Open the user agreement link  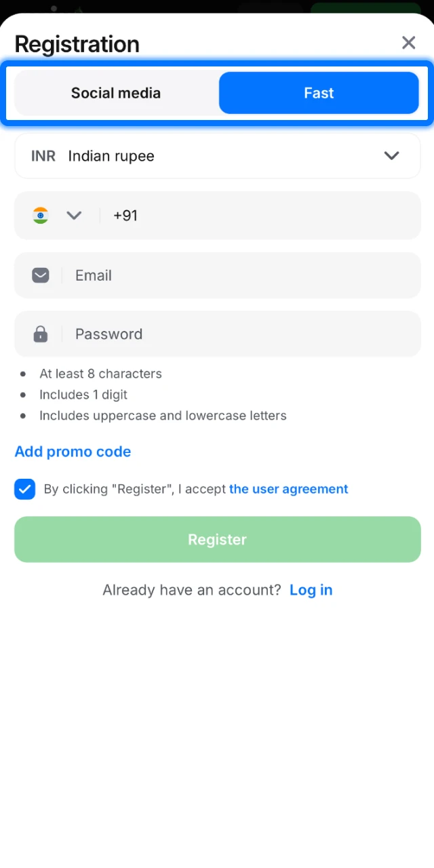pyautogui.click(x=288, y=489)
